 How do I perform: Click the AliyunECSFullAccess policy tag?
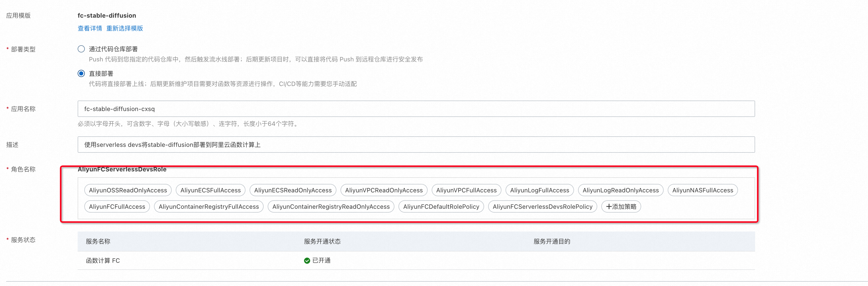[210, 190]
